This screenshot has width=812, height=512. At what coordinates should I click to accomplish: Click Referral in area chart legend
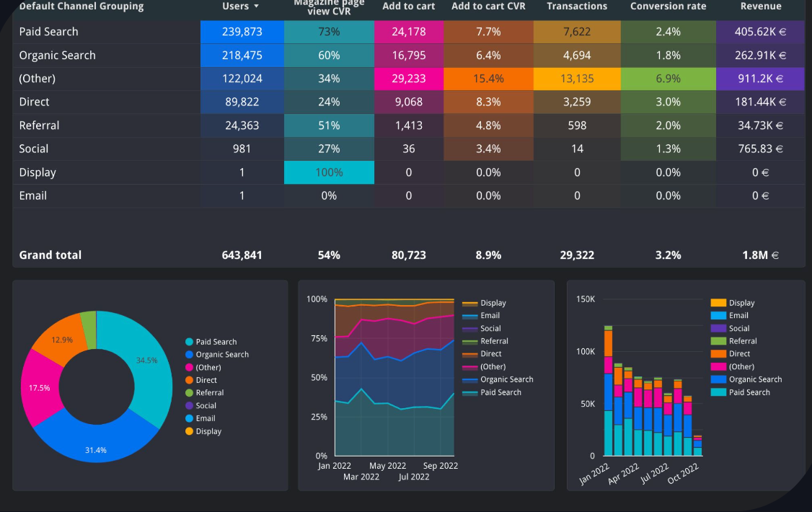click(x=485, y=341)
